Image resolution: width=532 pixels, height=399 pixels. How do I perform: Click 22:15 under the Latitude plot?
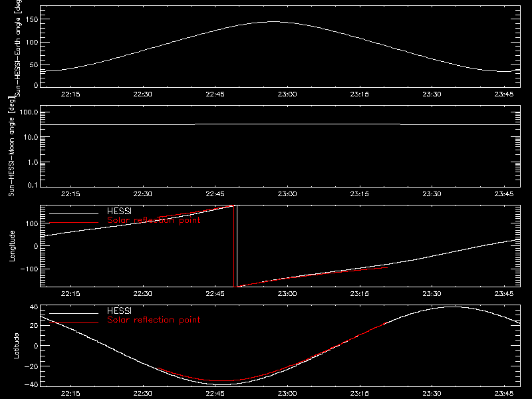70,394
